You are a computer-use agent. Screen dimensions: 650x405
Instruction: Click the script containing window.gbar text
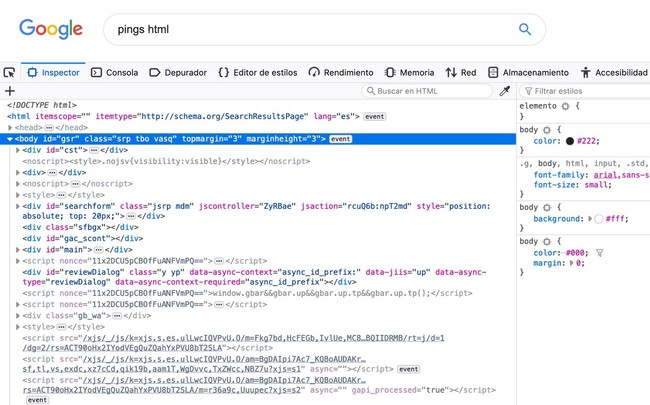pos(247,293)
